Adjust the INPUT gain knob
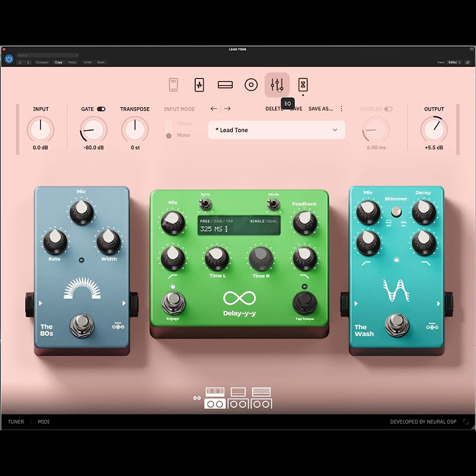The height and width of the screenshot is (476, 476). click(x=40, y=130)
